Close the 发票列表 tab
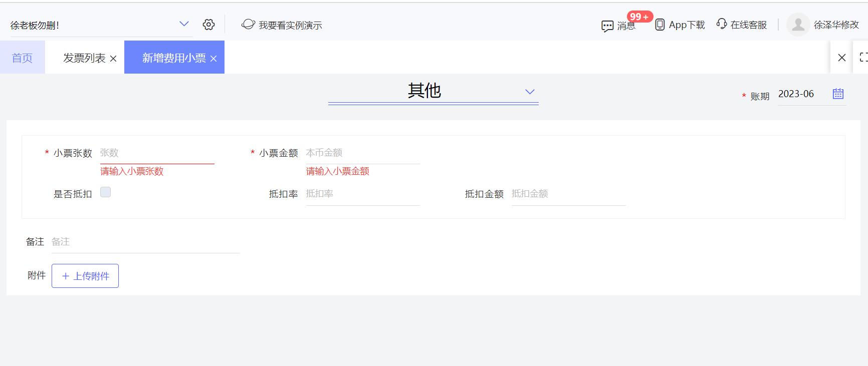Screen dimensions: 868x366 click(113, 59)
